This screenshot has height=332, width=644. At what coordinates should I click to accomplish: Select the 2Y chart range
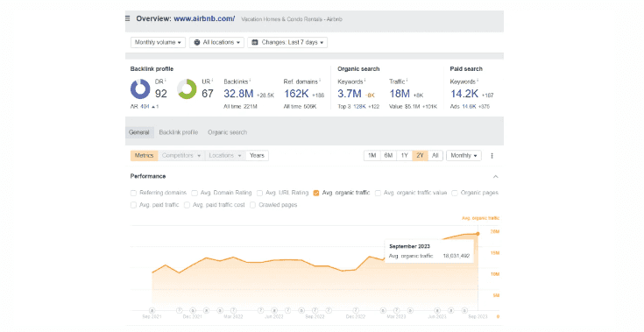tap(420, 156)
